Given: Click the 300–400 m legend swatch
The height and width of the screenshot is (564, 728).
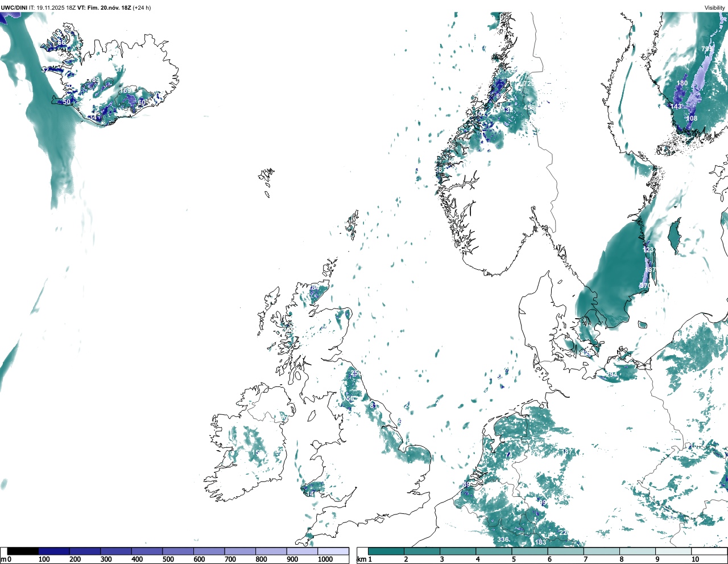Looking at the screenshot, I should (x=116, y=551).
